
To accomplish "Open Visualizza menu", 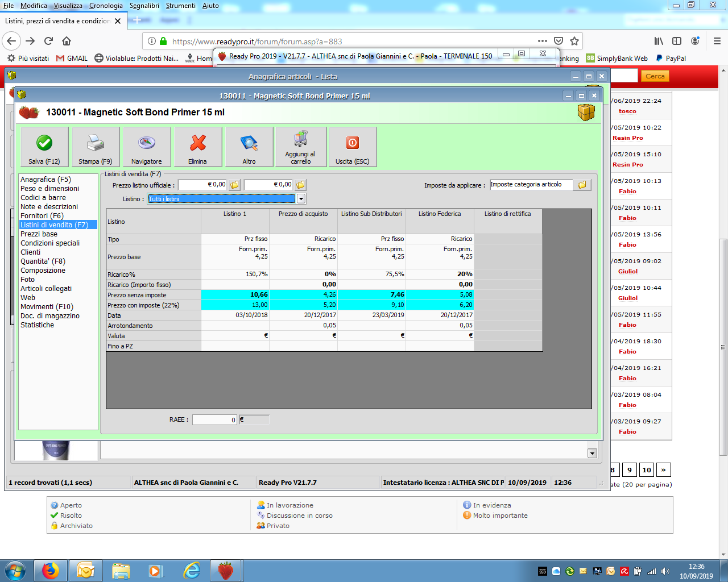I will 68,5.
